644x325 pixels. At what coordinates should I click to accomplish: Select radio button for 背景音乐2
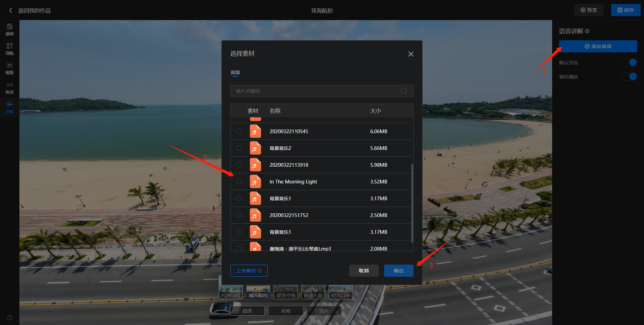239,148
